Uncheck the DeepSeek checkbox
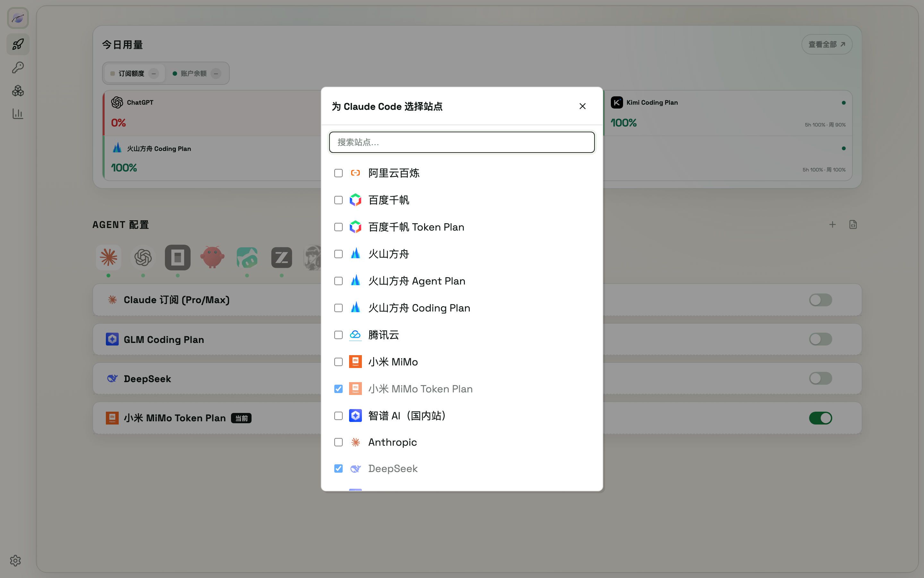The image size is (924, 578). tap(338, 469)
